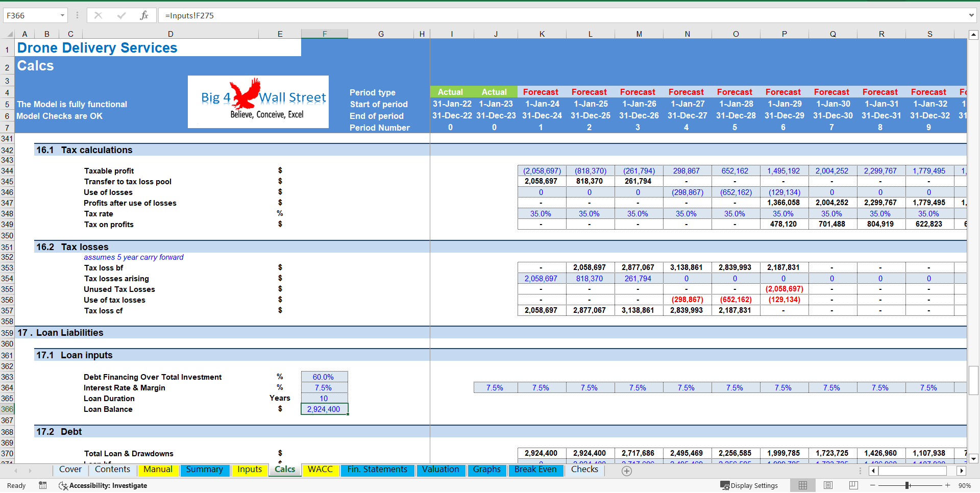Open the WACC sheet tab
The image size is (980, 493).
coord(320,470)
